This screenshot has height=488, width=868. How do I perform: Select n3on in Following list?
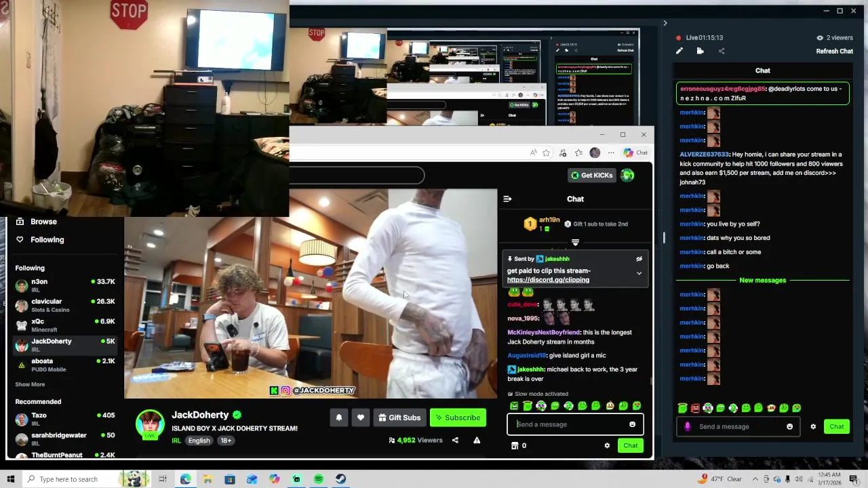[x=64, y=285]
